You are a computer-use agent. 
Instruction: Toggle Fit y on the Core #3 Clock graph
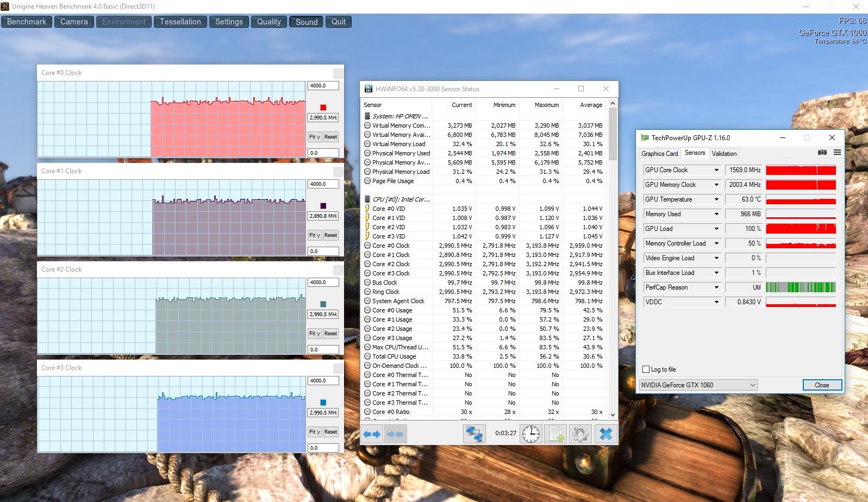pyautogui.click(x=315, y=432)
